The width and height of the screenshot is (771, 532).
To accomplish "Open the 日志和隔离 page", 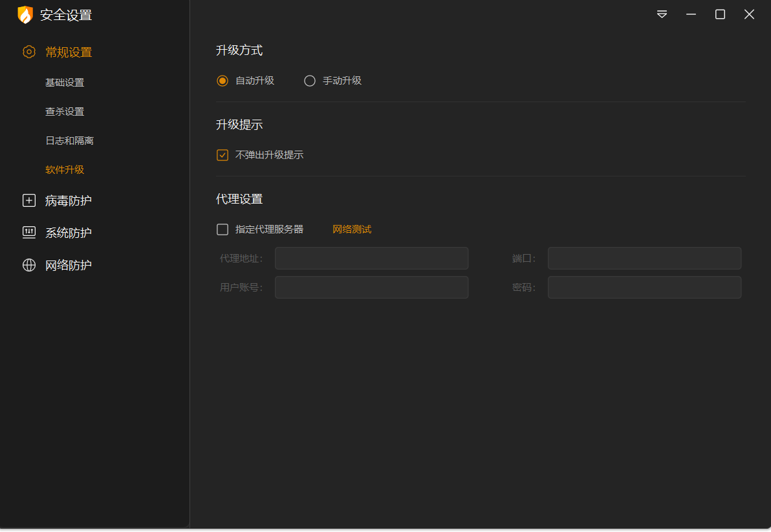I will (69, 140).
